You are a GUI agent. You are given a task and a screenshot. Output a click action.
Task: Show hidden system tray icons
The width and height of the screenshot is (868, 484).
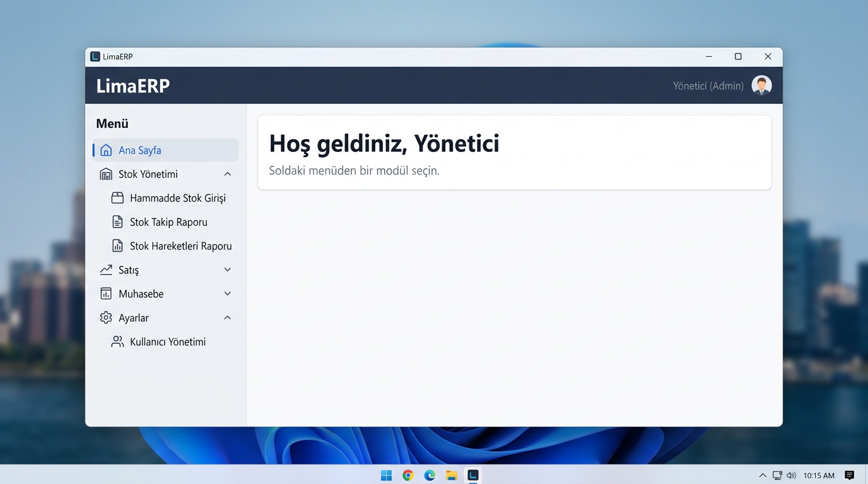(763, 475)
